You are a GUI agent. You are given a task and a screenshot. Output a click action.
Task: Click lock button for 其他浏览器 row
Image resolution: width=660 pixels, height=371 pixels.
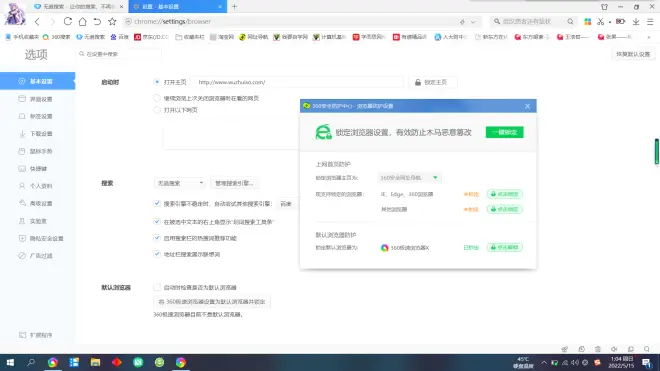click(505, 209)
